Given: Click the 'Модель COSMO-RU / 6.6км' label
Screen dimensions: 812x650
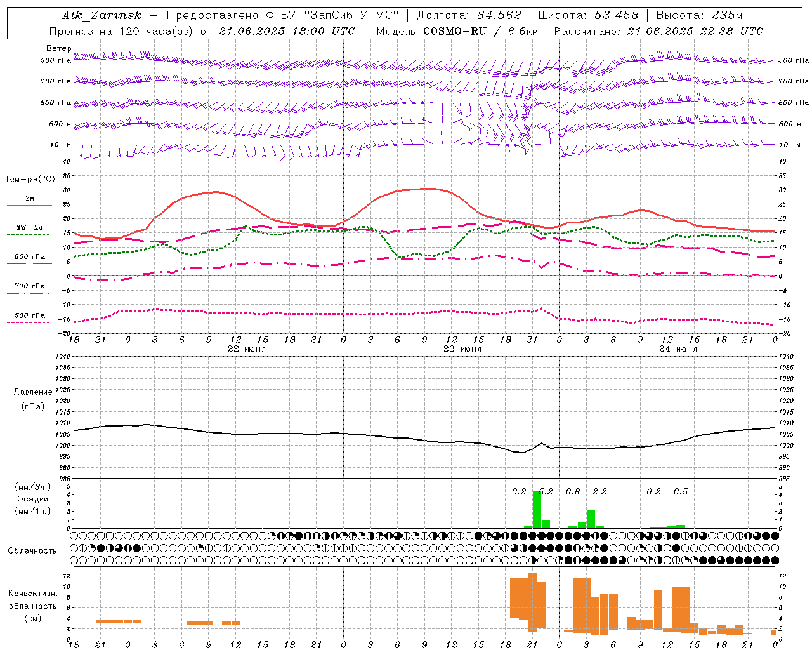Looking at the screenshot, I should point(457,31).
